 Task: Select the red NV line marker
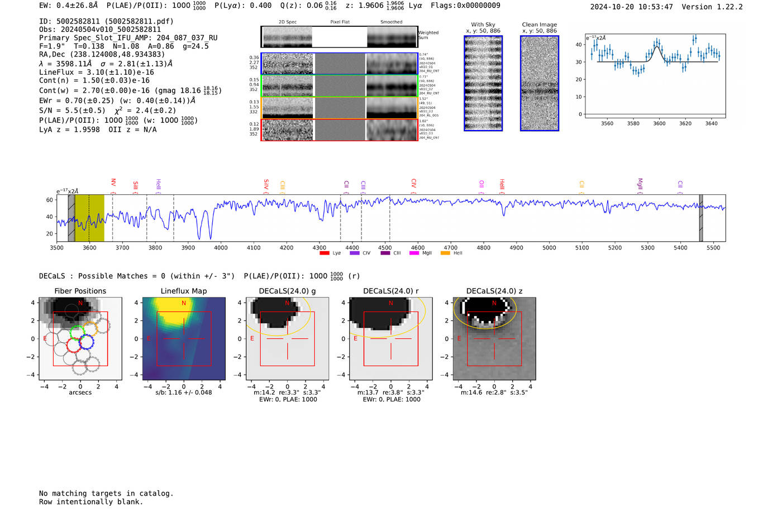point(113,184)
